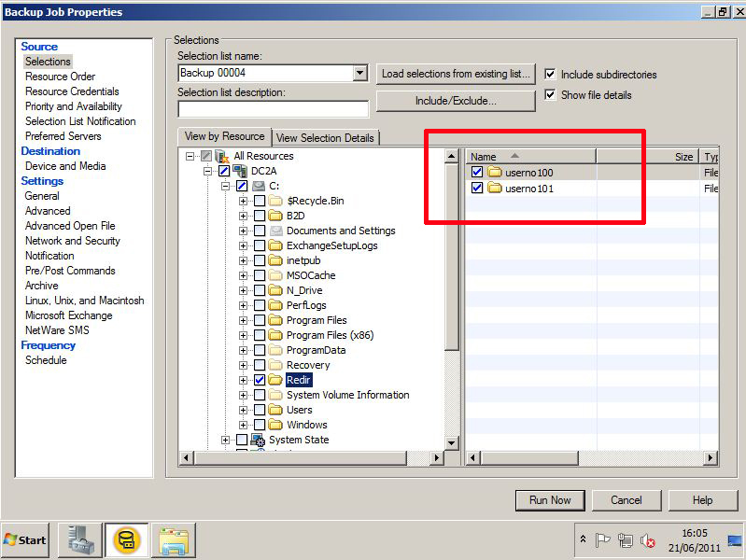This screenshot has width=746, height=560.
Task: Uncheck the userno100 checkbox
Action: pyautogui.click(x=477, y=172)
